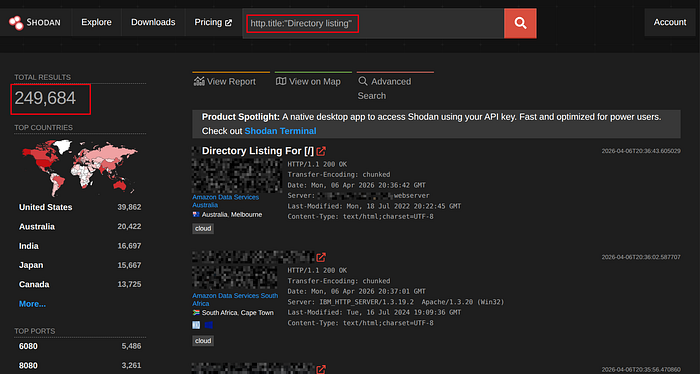
Task: Filter results by Australia in top countries
Action: (37, 227)
